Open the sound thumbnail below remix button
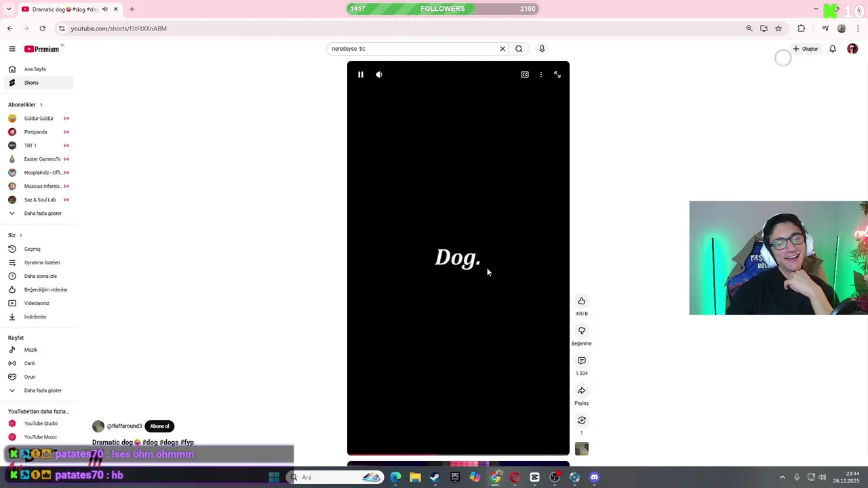Image resolution: width=868 pixels, height=488 pixels. (x=582, y=449)
